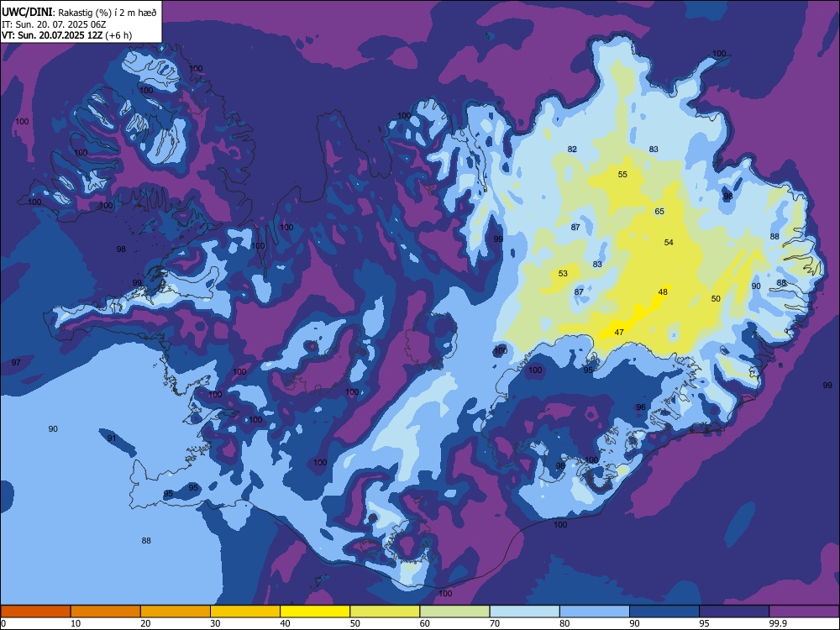
Task: Click the '10' legend tick label
Action: tap(76, 623)
